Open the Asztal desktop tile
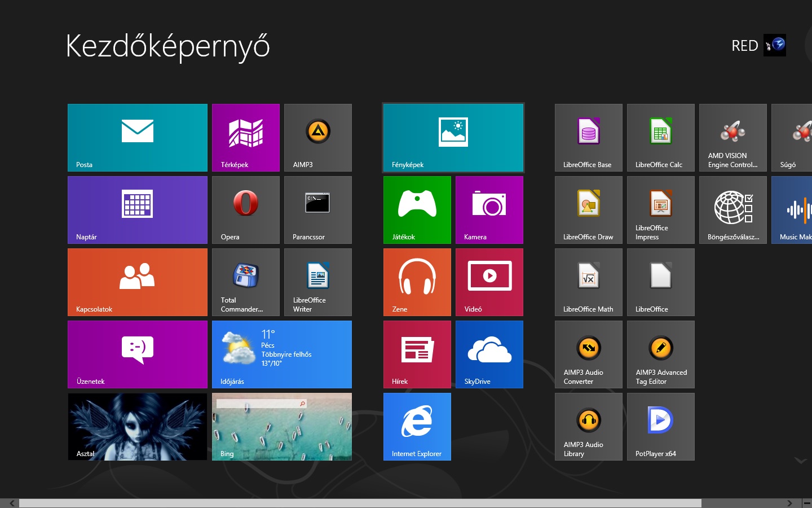Screen dimensions: 812x508 pyautogui.click(x=138, y=427)
